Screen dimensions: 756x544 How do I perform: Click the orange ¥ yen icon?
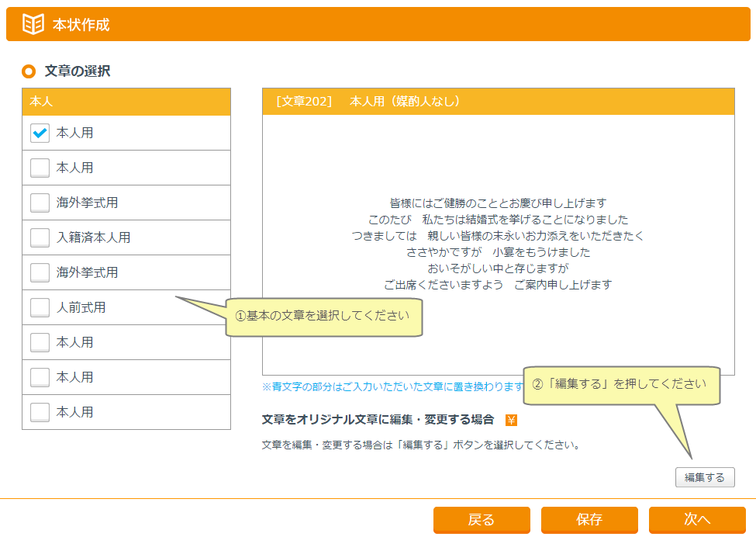pyautogui.click(x=511, y=420)
